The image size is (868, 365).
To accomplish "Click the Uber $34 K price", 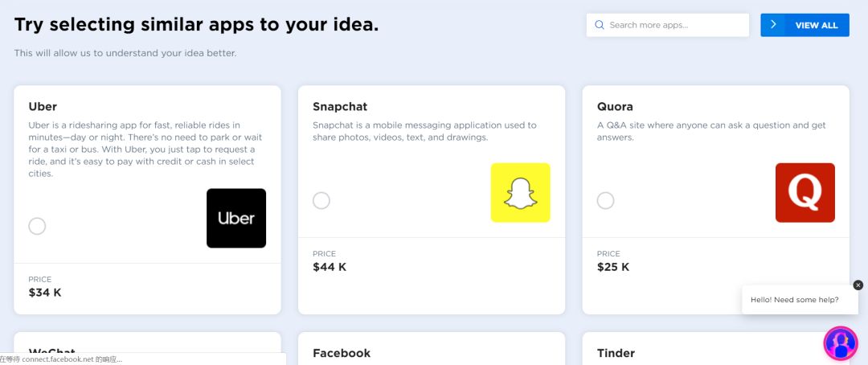I will (45, 293).
